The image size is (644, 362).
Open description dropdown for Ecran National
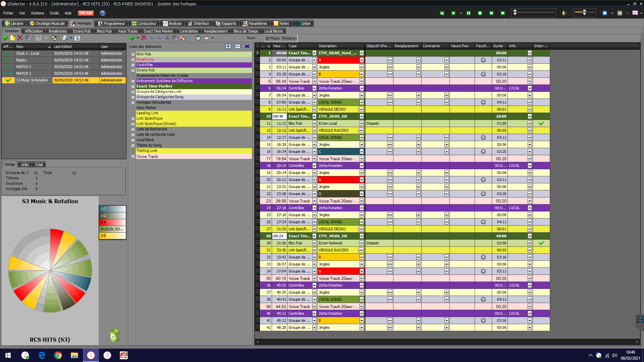tap(362, 243)
